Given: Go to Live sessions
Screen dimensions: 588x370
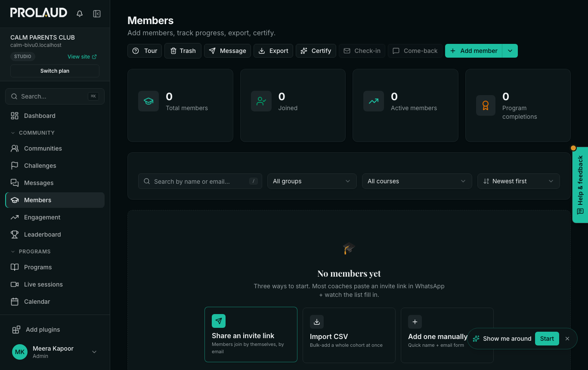Looking at the screenshot, I should point(55,284).
